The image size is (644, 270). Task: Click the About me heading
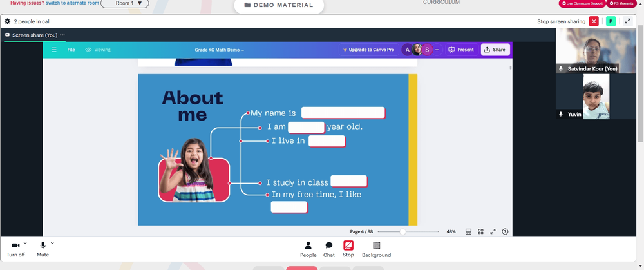pyautogui.click(x=192, y=105)
